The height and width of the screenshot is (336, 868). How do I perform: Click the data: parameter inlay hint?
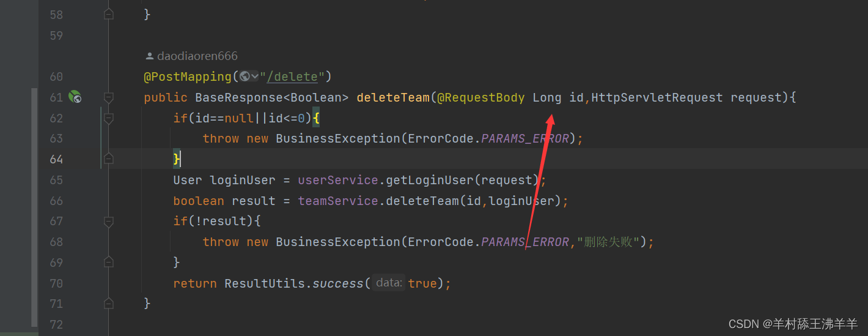click(x=389, y=283)
